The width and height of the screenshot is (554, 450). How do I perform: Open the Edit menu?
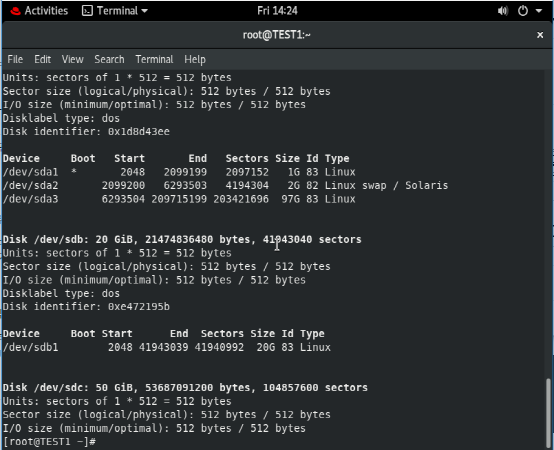click(42, 59)
